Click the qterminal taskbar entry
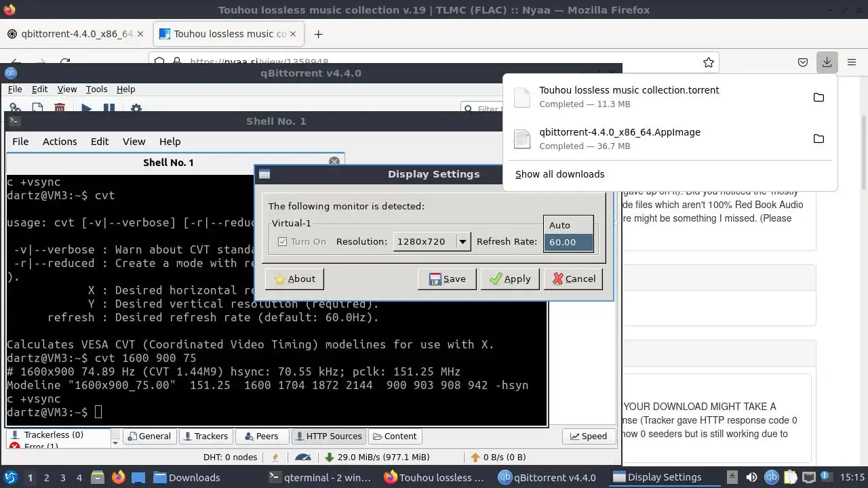The image size is (868, 488). click(320, 477)
